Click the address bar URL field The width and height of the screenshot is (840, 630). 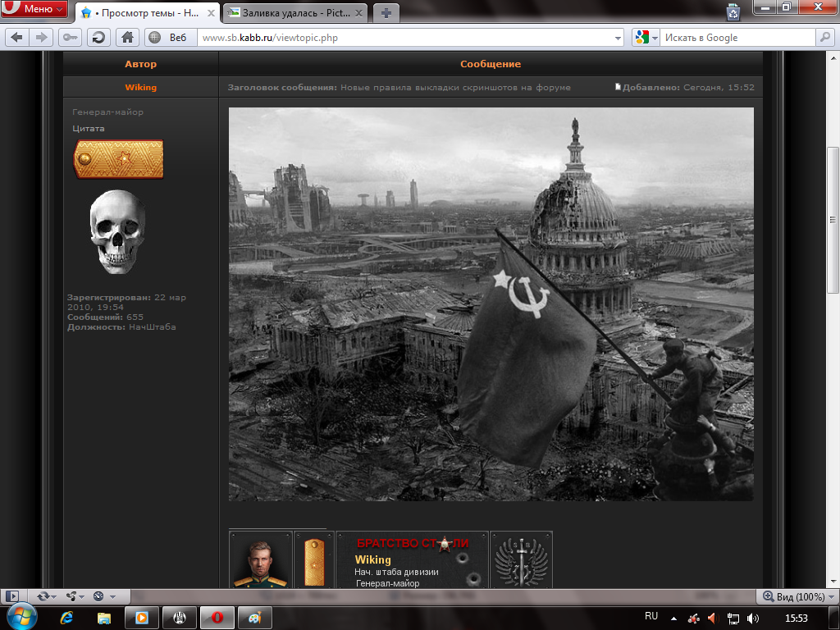tap(404, 38)
